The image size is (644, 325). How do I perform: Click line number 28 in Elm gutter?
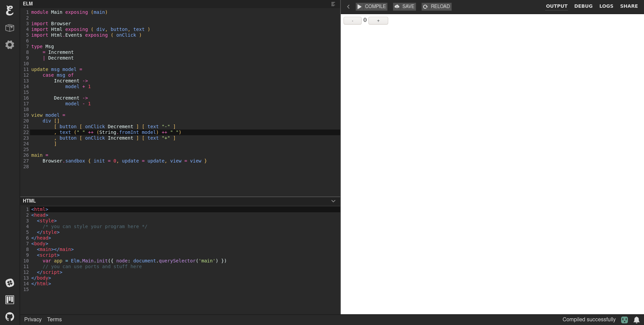[x=26, y=167]
